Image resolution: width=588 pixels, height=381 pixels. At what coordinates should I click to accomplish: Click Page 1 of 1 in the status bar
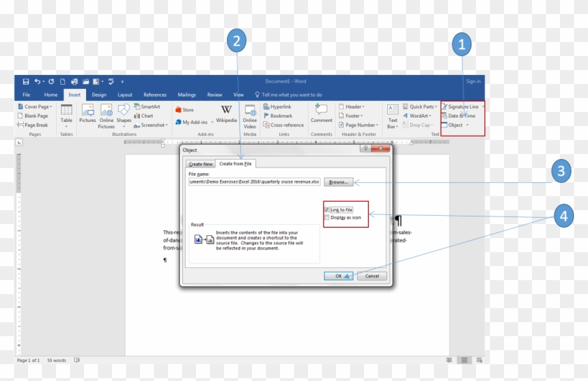[28, 361]
